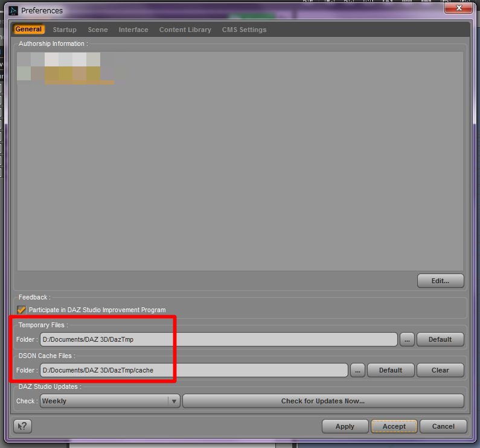This screenshot has width=480, height=448.
Task: Select the Interface tab
Action: pos(133,30)
